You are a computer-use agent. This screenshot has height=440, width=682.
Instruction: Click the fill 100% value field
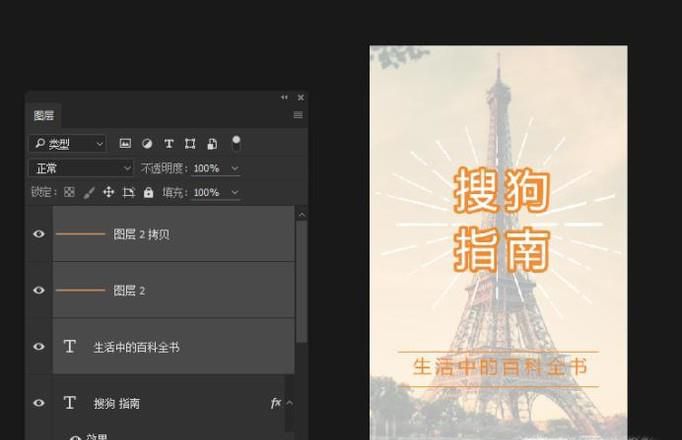pos(207,192)
